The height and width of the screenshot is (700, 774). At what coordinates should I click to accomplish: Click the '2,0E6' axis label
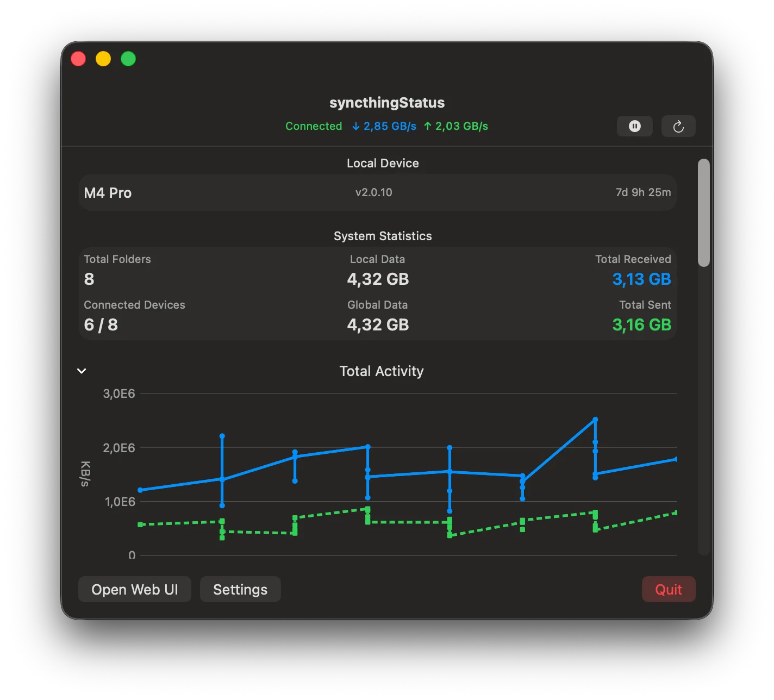(119, 448)
